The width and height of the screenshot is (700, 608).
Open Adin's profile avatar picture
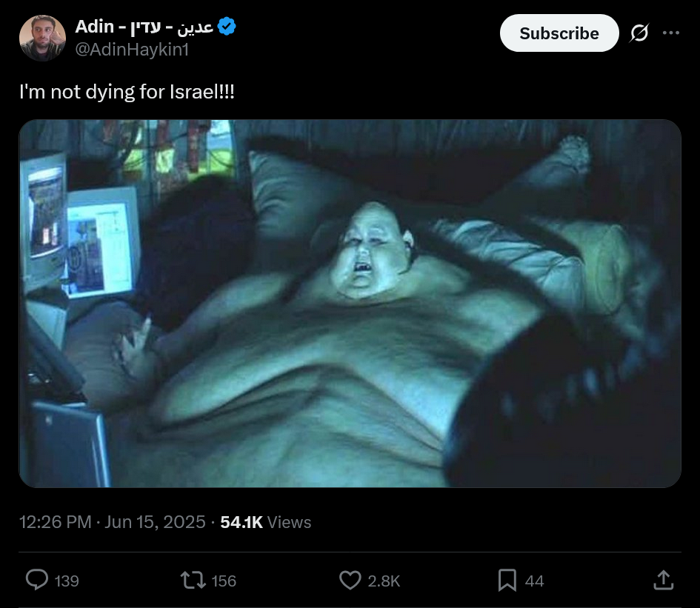(42, 38)
